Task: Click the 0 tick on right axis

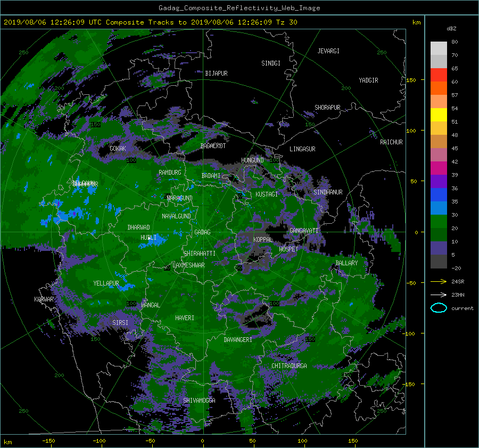Action: (416, 232)
